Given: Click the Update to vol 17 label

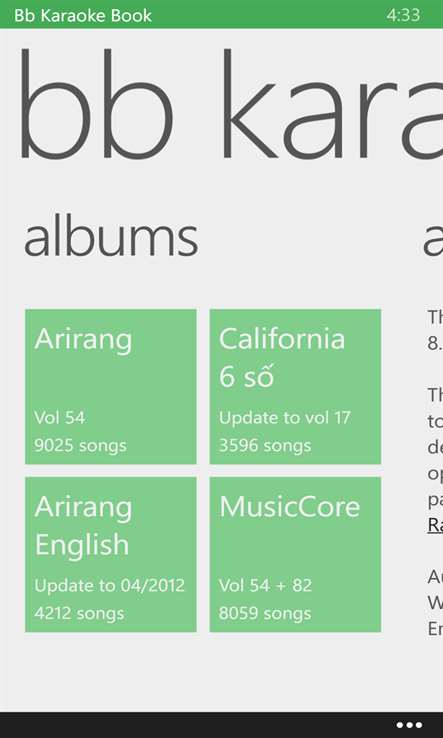Looking at the screenshot, I should pyautogui.click(x=284, y=417).
